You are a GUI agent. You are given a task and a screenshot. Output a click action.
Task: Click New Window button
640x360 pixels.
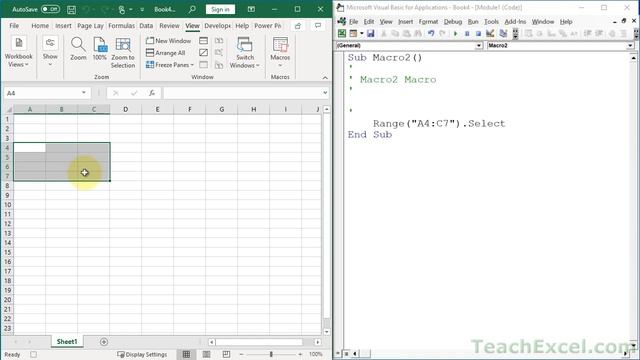pos(168,41)
